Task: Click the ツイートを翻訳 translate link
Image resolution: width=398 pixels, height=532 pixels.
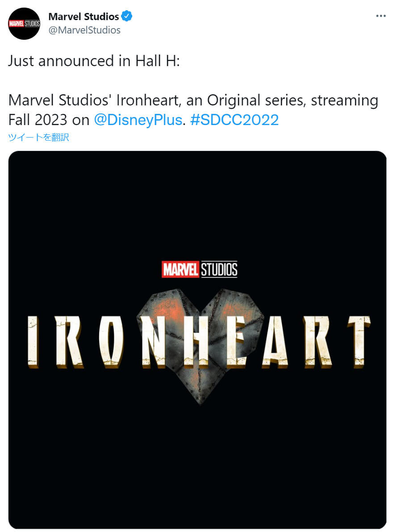Action: coord(39,137)
